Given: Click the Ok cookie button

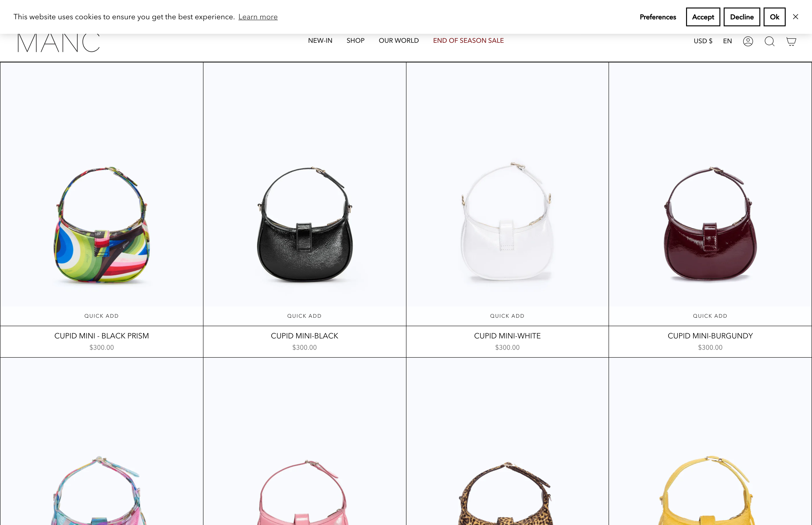Looking at the screenshot, I should pos(774,17).
